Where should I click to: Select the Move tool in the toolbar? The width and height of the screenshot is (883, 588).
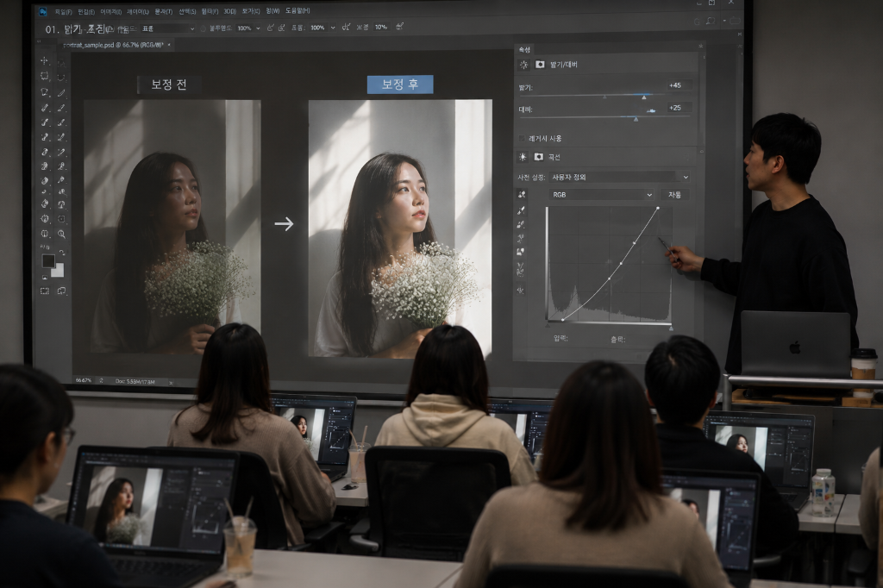pyautogui.click(x=45, y=60)
